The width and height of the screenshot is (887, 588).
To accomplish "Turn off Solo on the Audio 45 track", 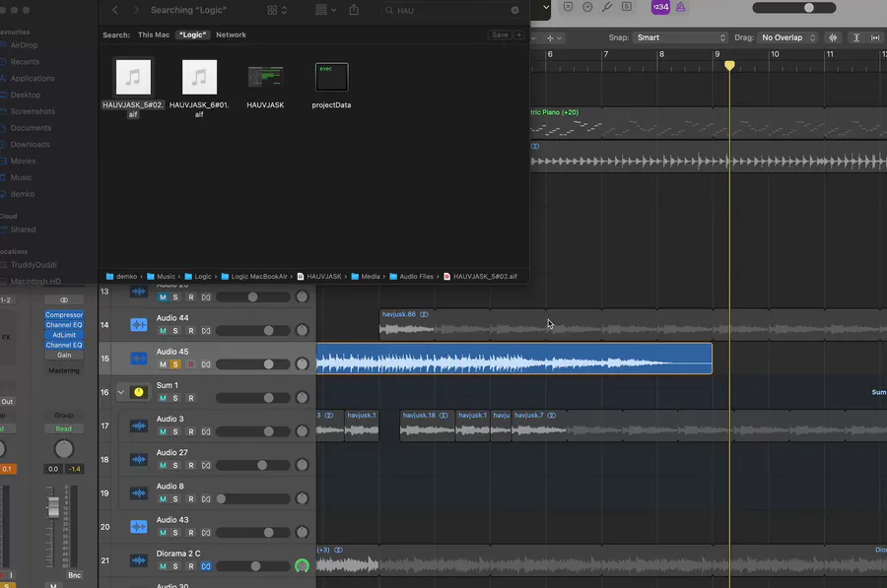I will pyautogui.click(x=175, y=364).
